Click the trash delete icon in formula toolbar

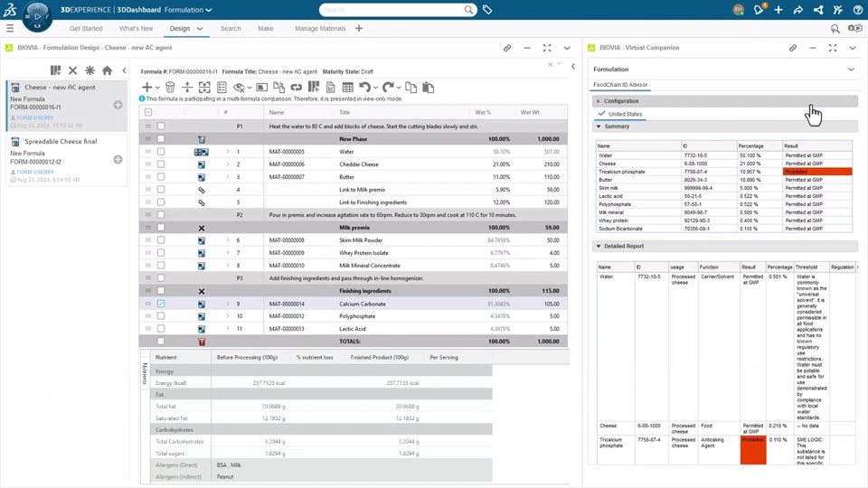(171, 88)
